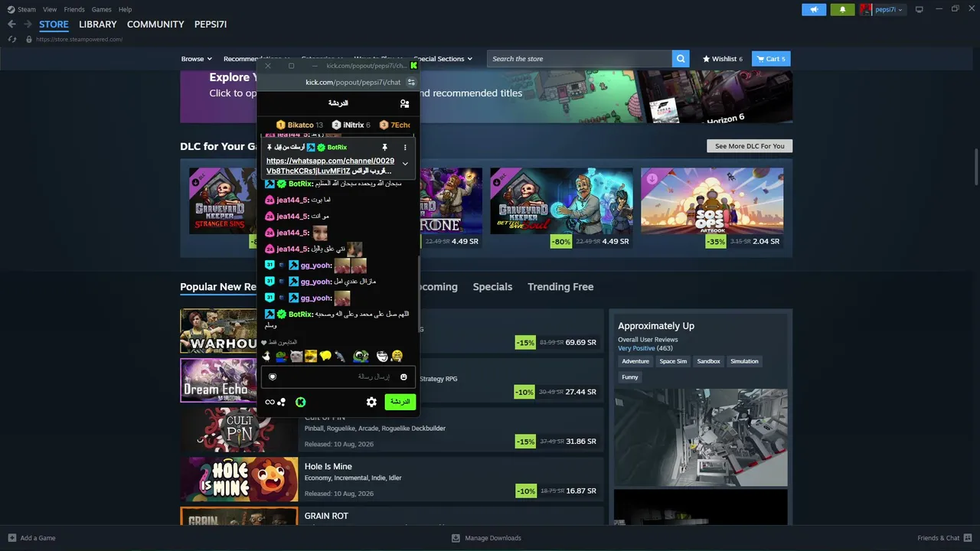
Task: Click the Space Sim tag
Action: tap(673, 361)
